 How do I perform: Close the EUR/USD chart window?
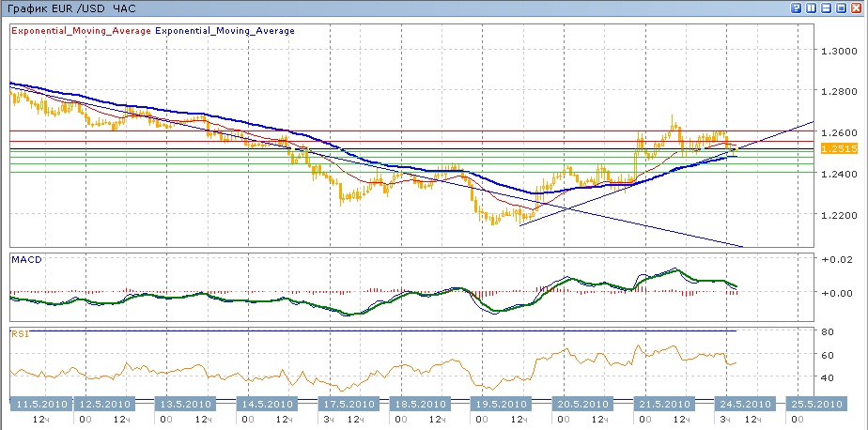coord(858,8)
